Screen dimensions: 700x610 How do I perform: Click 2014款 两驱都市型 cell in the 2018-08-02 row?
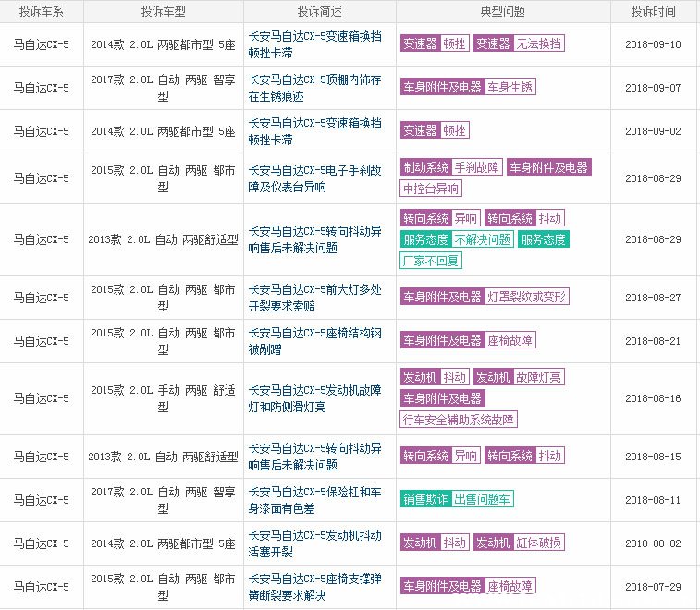pyautogui.click(x=163, y=543)
